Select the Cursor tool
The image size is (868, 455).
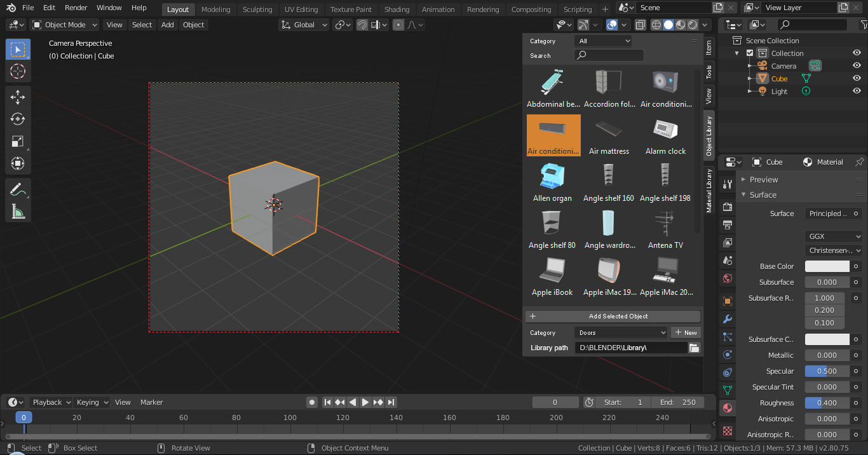[x=18, y=71]
